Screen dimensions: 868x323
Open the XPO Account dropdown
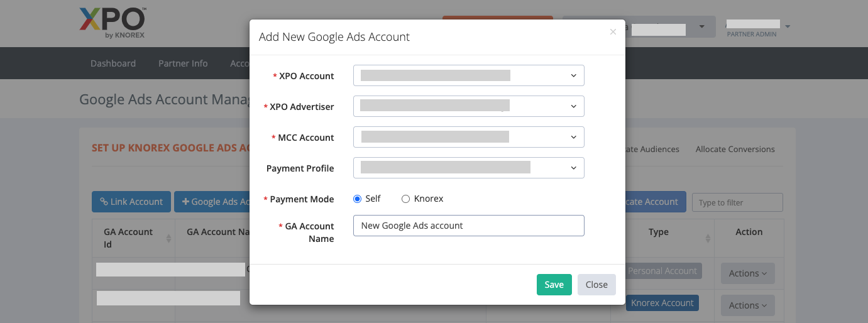coord(468,75)
